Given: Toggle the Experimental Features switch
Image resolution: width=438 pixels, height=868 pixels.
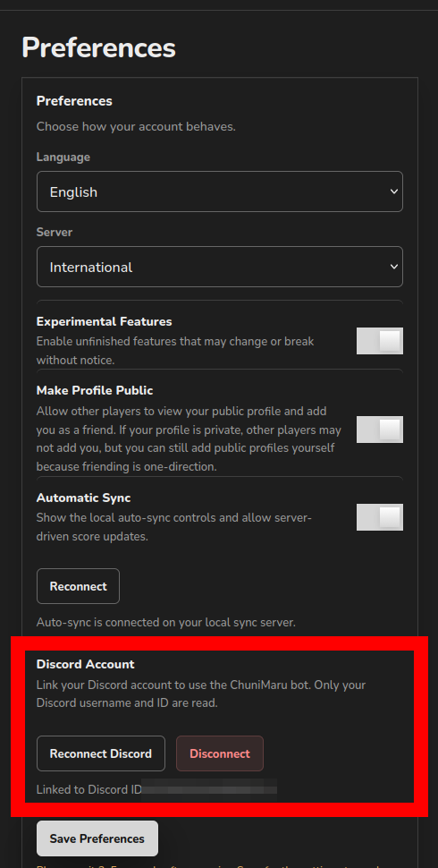Looking at the screenshot, I should pyautogui.click(x=379, y=341).
